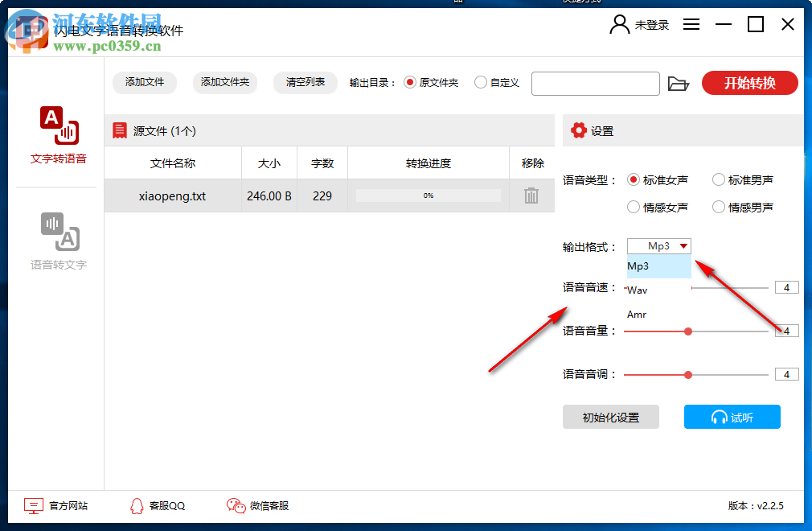Click the 语音音速 value box
This screenshot has width=812, height=531.
[786, 287]
